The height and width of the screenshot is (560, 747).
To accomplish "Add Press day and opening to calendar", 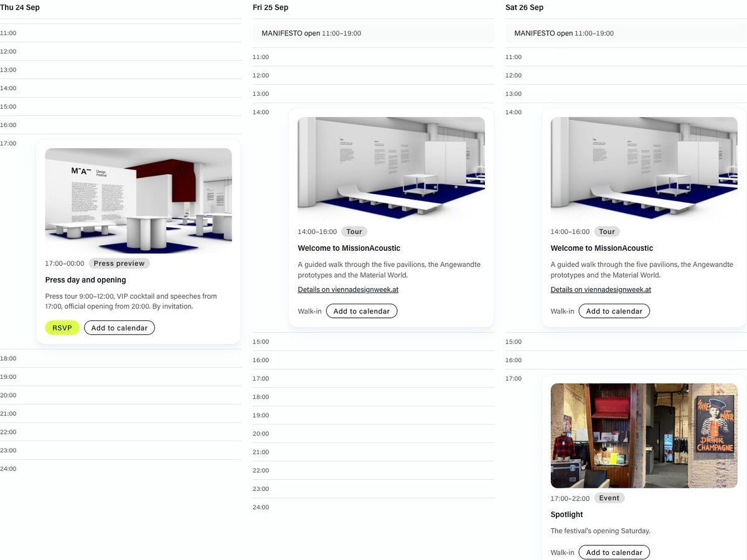I will [x=120, y=328].
